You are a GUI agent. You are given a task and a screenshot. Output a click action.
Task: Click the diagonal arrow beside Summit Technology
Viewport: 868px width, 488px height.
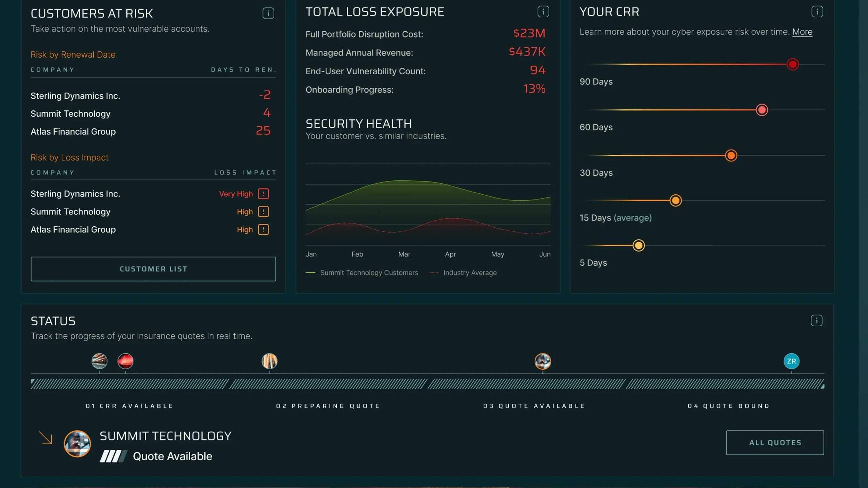(45, 438)
